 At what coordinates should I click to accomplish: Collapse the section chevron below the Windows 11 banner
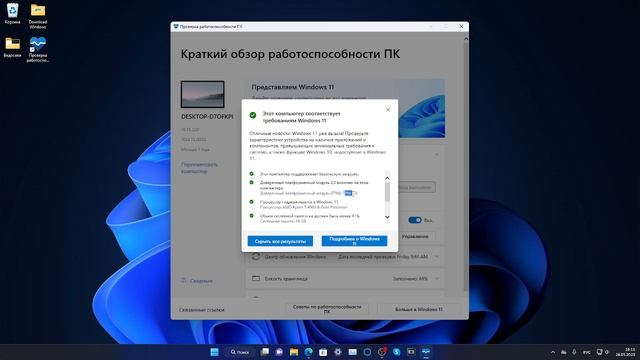(436, 155)
